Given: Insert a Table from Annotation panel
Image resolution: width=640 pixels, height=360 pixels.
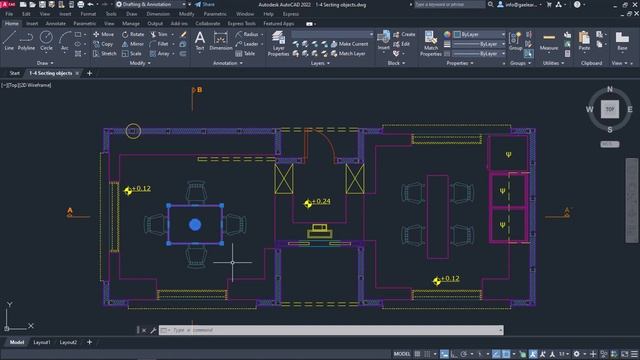Looking at the screenshot, I should point(245,53).
